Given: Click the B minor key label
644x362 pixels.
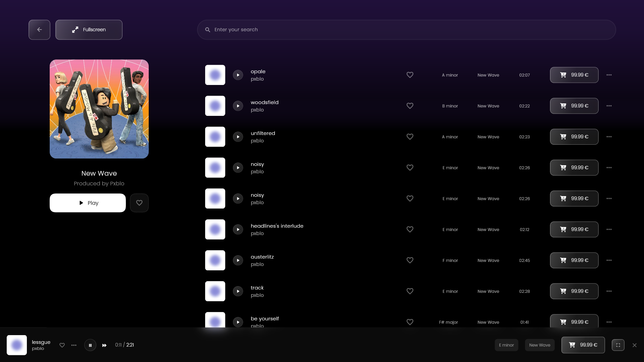Looking at the screenshot, I should tap(450, 106).
